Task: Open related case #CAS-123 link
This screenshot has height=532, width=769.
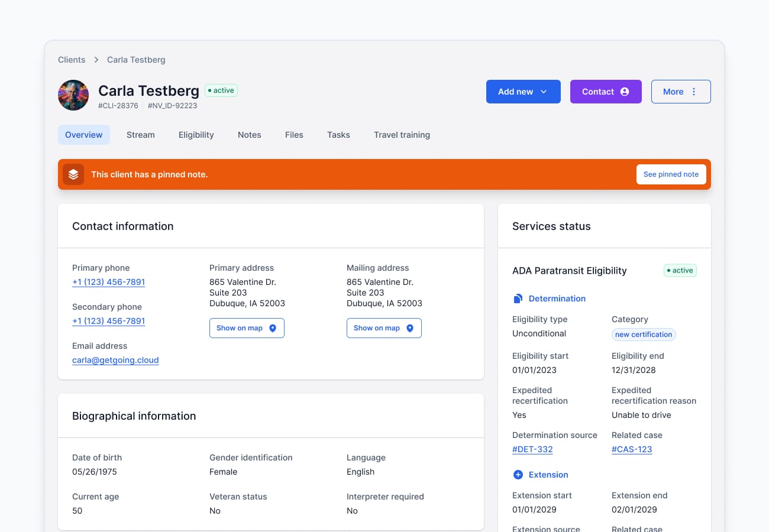Action: click(x=632, y=449)
